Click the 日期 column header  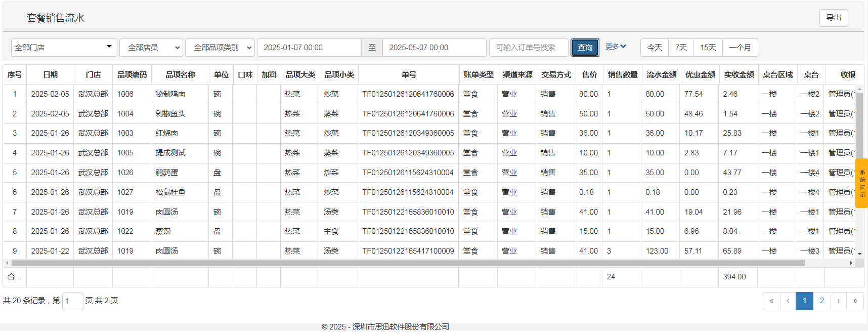(x=50, y=74)
